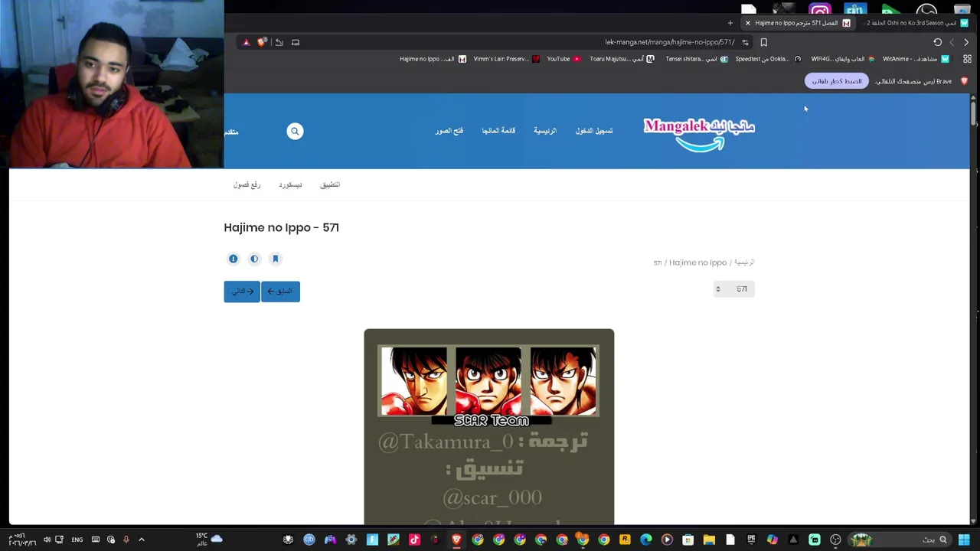The image size is (980, 551).
Task: Click ديسكورد Discord link
Action: [x=290, y=184]
